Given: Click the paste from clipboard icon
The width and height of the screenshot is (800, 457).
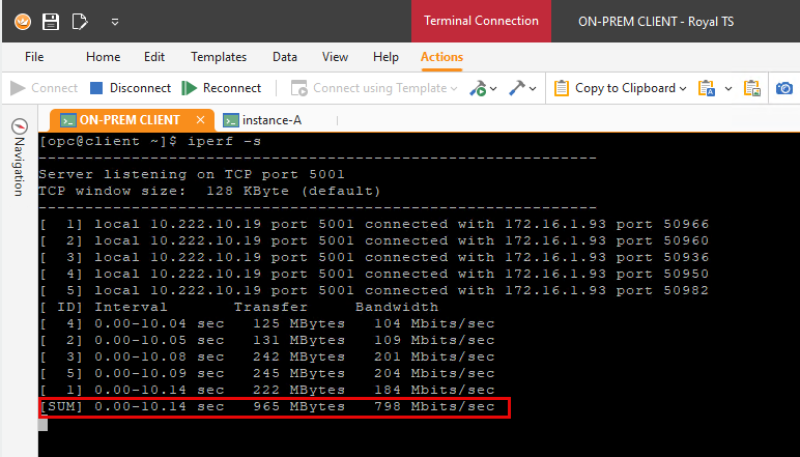Looking at the screenshot, I should pos(707,88).
